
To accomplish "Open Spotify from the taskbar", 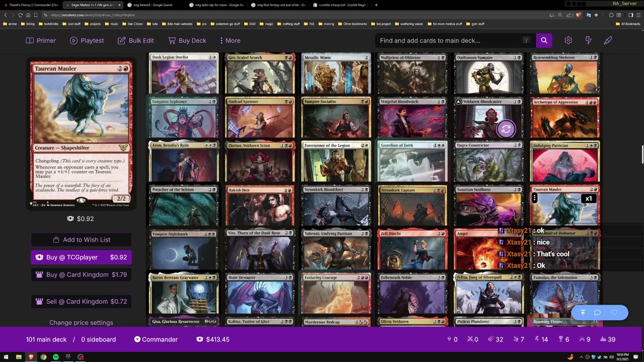I will [56, 357].
